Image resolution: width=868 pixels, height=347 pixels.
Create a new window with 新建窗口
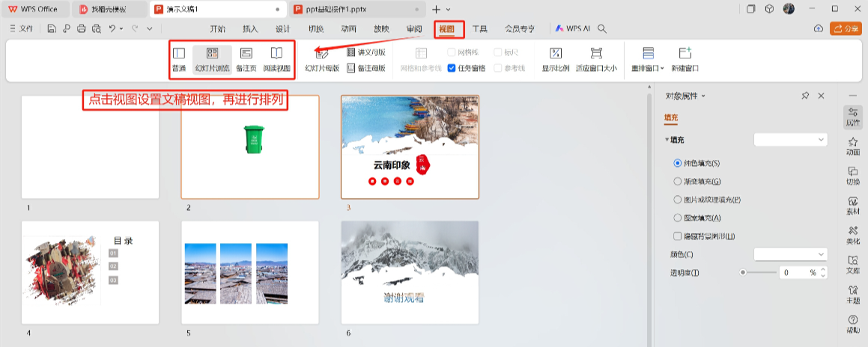[685, 59]
